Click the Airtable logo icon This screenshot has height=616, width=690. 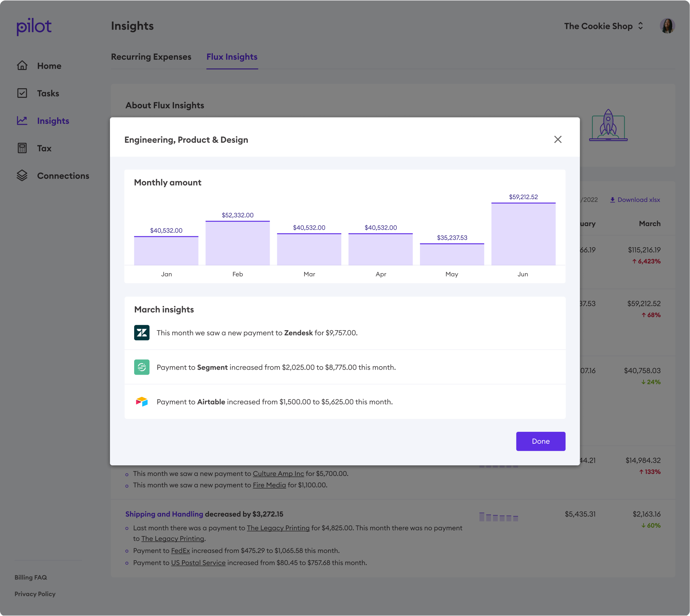(141, 402)
